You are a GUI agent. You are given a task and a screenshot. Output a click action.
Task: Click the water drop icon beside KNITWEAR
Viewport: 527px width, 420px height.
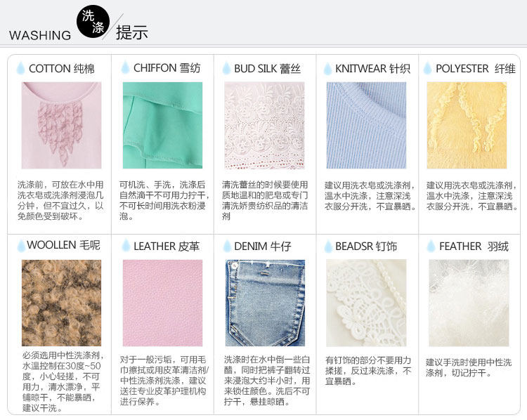click(x=327, y=69)
